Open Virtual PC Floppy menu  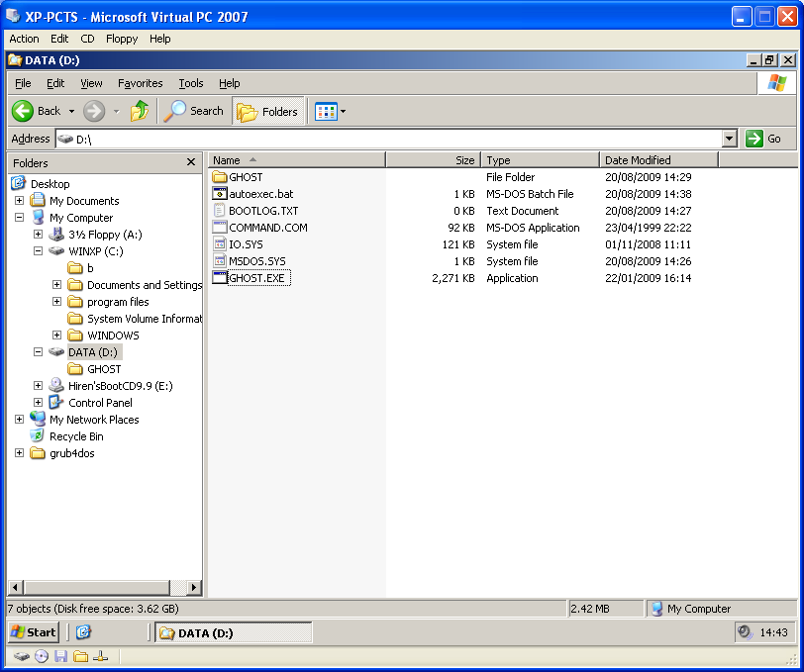[x=122, y=39]
